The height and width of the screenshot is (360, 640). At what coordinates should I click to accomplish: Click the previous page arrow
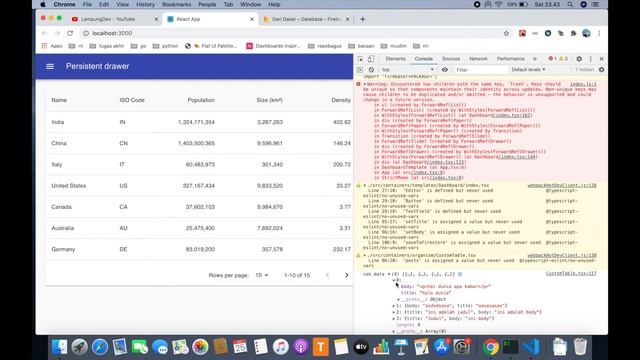point(327,275)
